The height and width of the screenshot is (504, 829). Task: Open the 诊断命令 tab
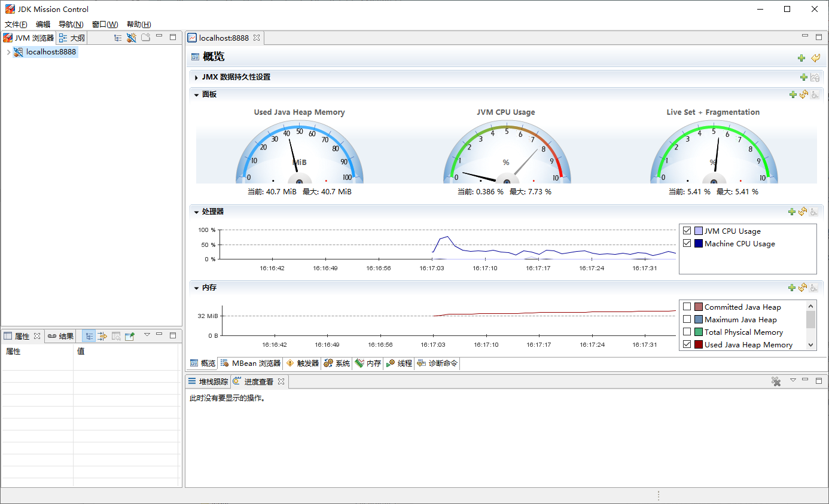point(437,363)
